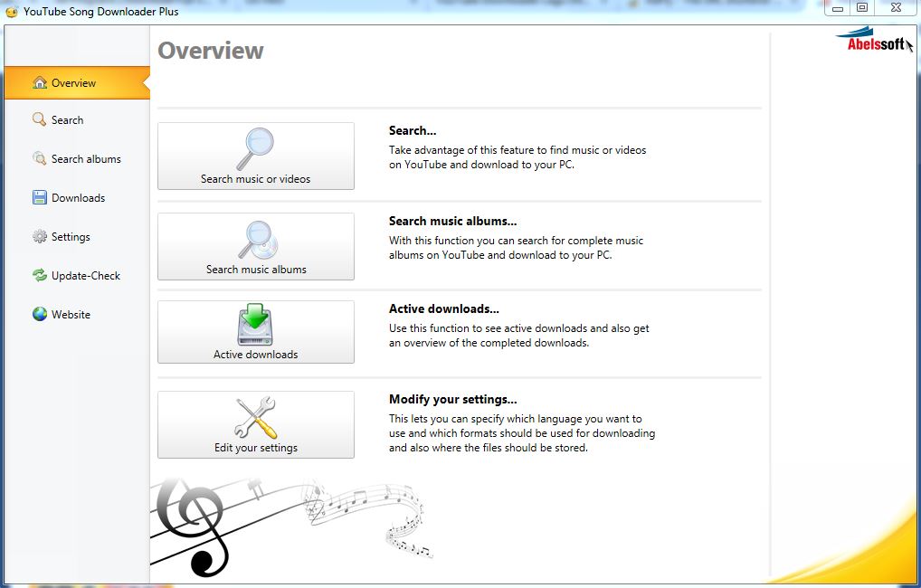
Task: Click the Edit your settings label
Action: tap(255, 448)
